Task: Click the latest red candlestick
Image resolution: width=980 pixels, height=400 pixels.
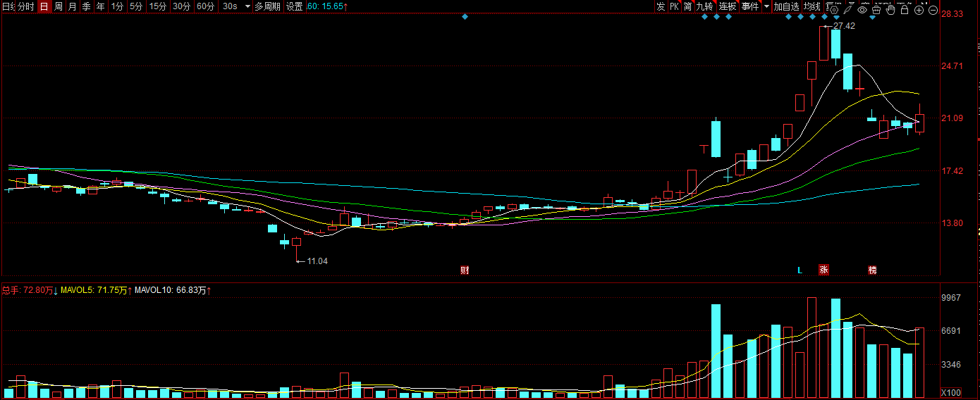Action: pyautogui.click(x=920, y=123)
